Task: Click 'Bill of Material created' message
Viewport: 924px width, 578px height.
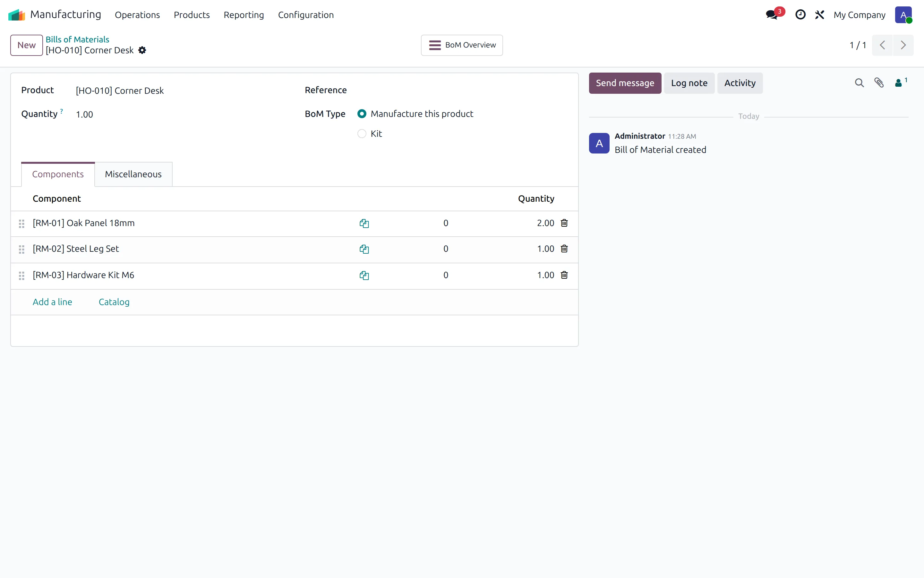Action: [x=660, y=150]
